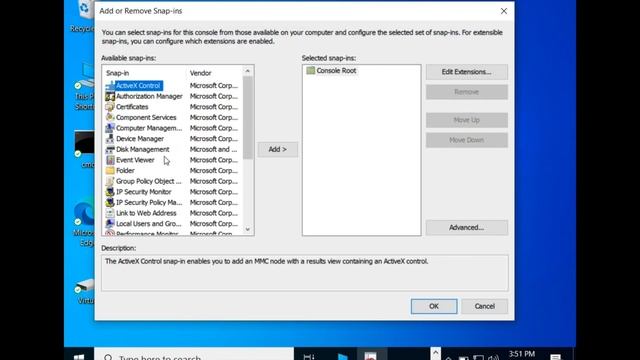640x360 pixels.
Task: Select the Component Services snap-in icon
Action: (110, 118)
